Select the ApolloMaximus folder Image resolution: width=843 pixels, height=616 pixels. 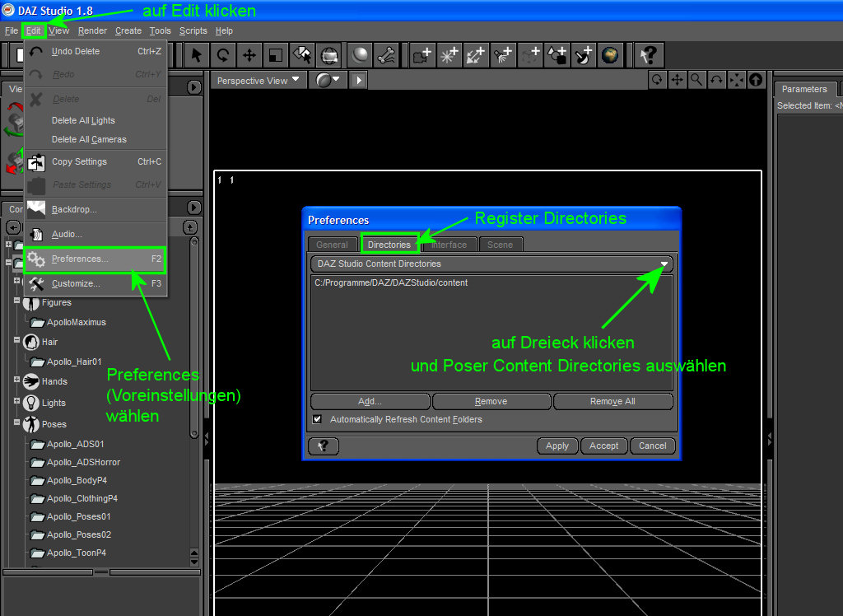click(68, 322)
